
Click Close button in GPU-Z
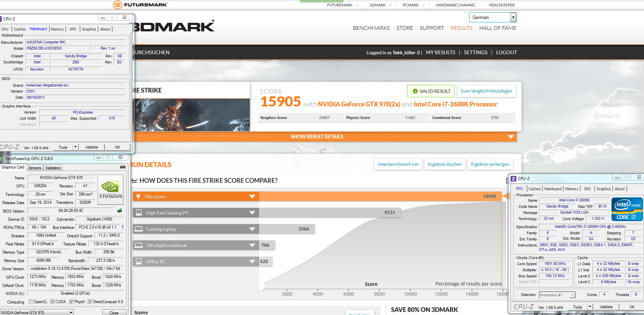coord(114,313)
